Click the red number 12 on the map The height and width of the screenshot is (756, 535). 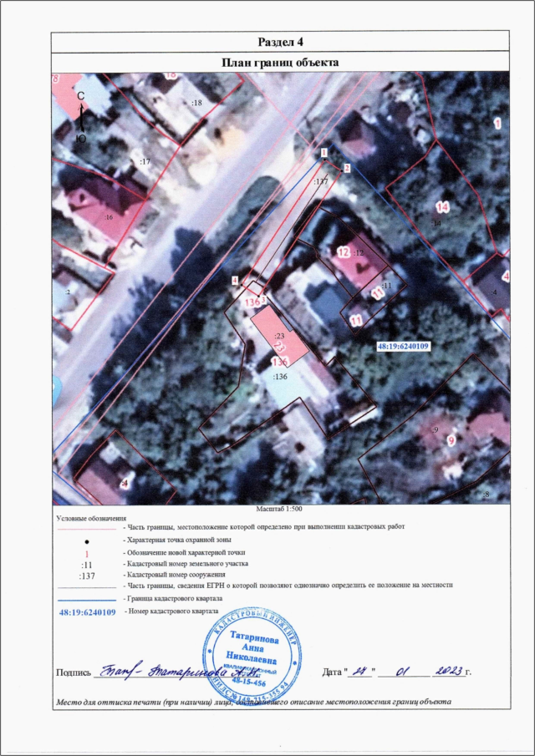coord(343,251)
